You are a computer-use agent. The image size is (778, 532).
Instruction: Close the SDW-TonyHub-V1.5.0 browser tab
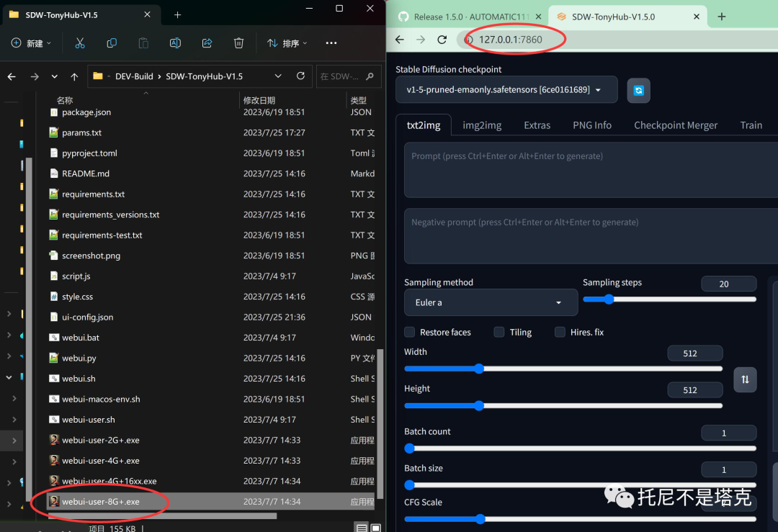pos(696,17)
